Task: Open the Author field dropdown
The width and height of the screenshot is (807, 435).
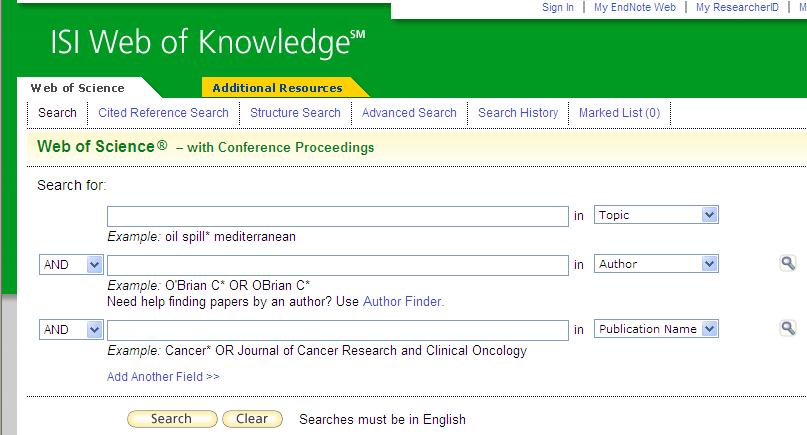Action: tap(656, 264)
